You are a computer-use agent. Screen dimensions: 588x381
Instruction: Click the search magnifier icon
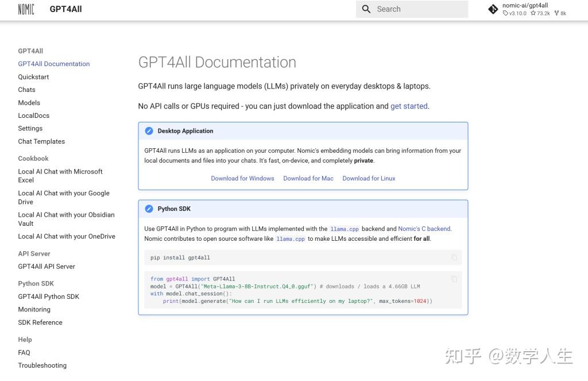click(x=366, y=9)
